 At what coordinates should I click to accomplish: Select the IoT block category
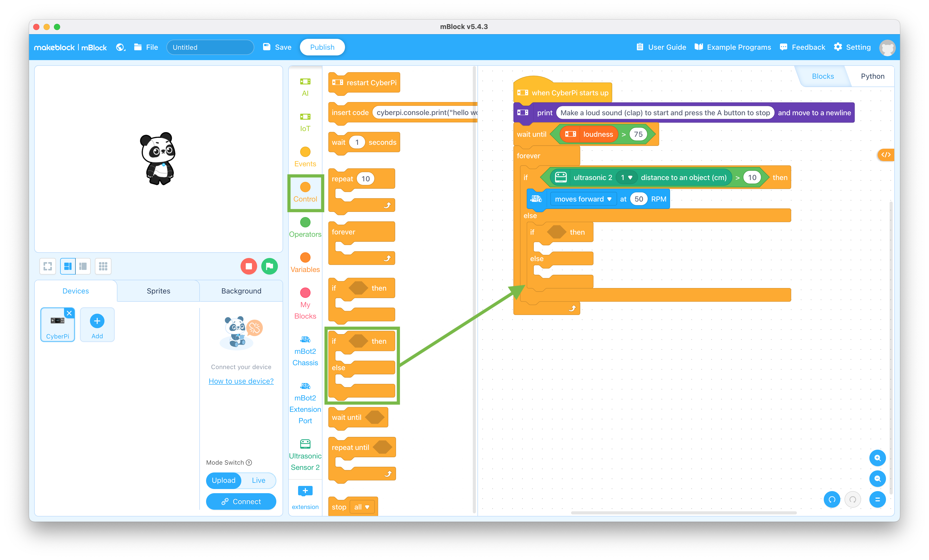click(x=305, y=123)
